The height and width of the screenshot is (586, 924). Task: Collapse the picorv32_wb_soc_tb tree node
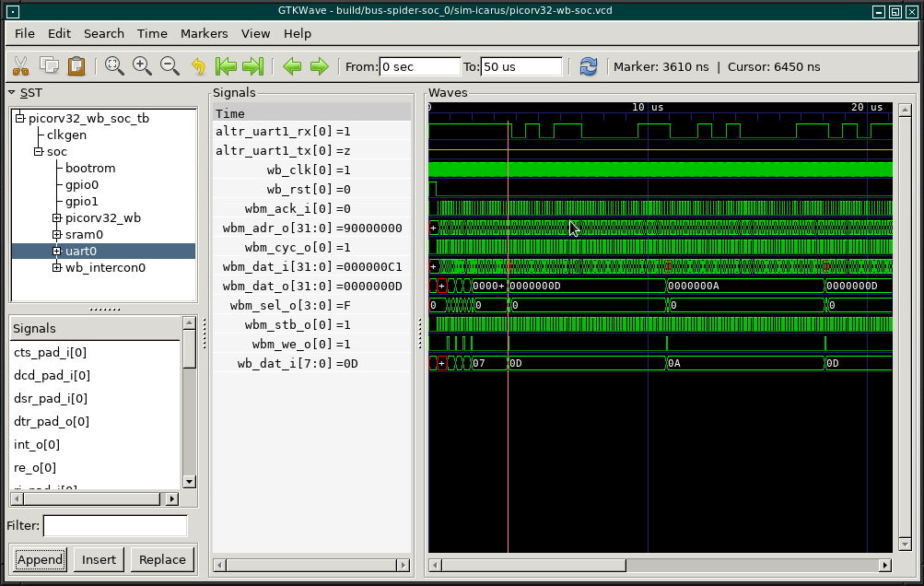tap(20, 118)
